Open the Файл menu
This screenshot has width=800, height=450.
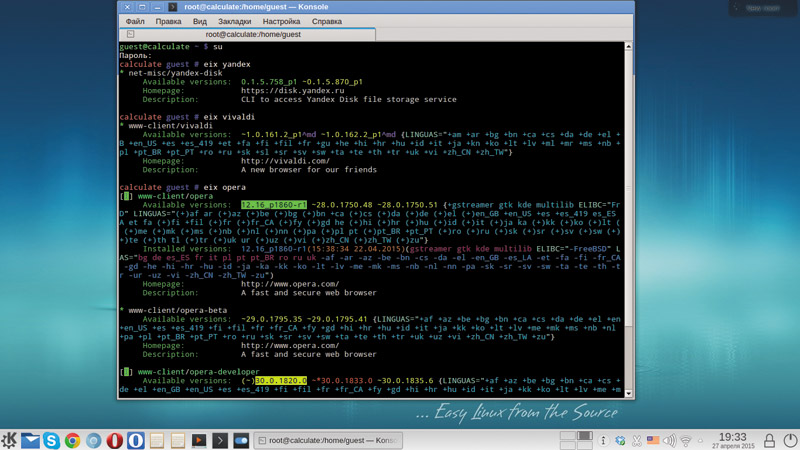tap(135, 21)
